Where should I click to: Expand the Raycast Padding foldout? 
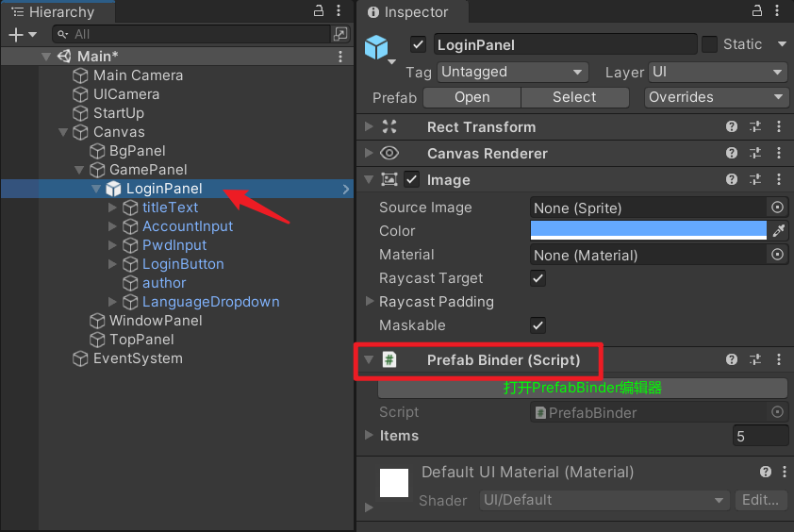coord(370,302)
